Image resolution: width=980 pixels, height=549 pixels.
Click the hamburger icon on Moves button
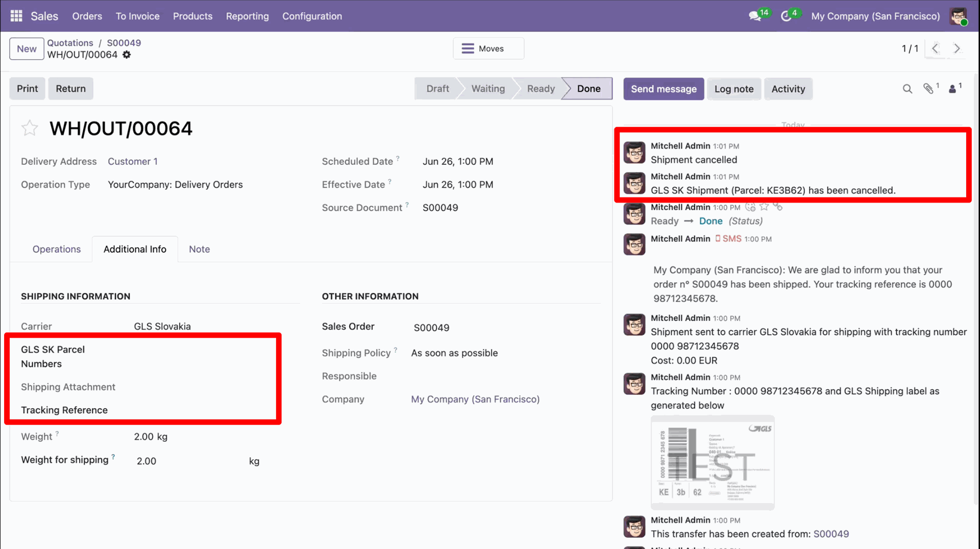click(x=468, y=48)
